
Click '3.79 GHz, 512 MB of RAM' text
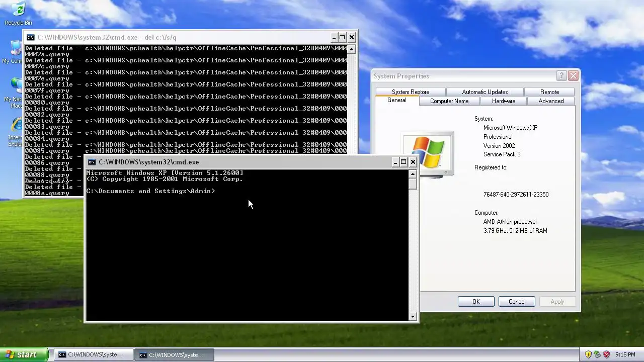click(x=515, y=231)
